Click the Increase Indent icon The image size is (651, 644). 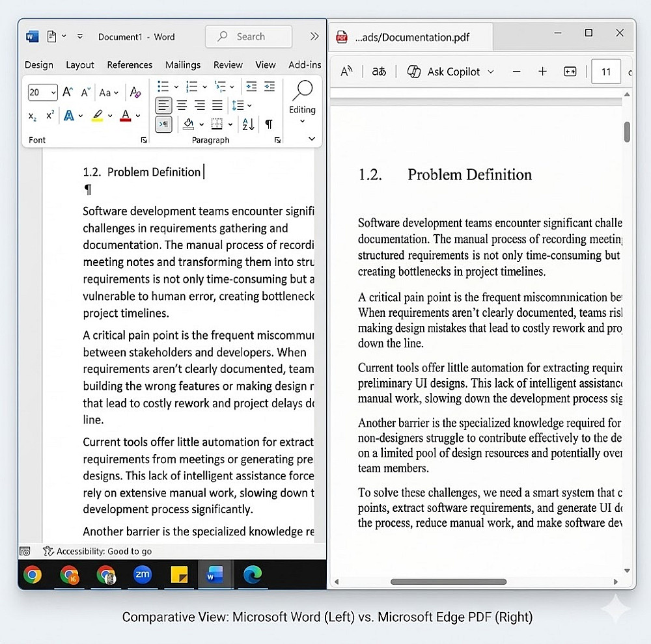point(270,87)
